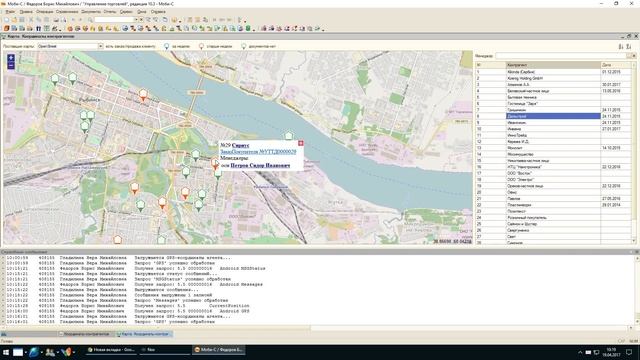This screenshot has height=360, width=640.
Task: Select row Павлов
Action: tap(553, 198)
